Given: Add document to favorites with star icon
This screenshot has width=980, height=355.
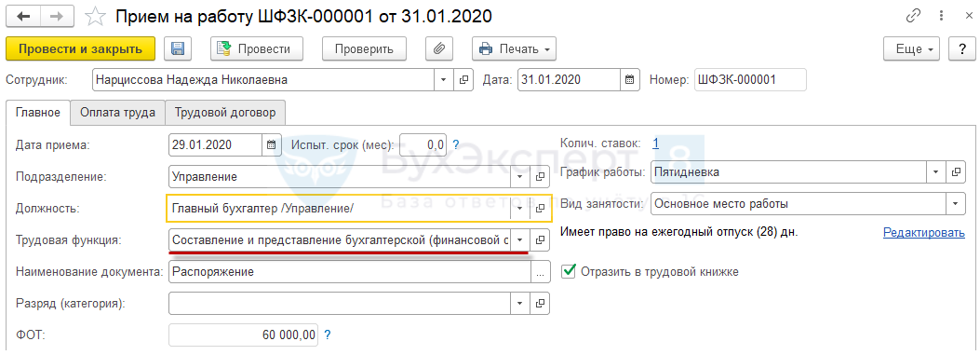Looking at the screenshot, I should 96,17.
